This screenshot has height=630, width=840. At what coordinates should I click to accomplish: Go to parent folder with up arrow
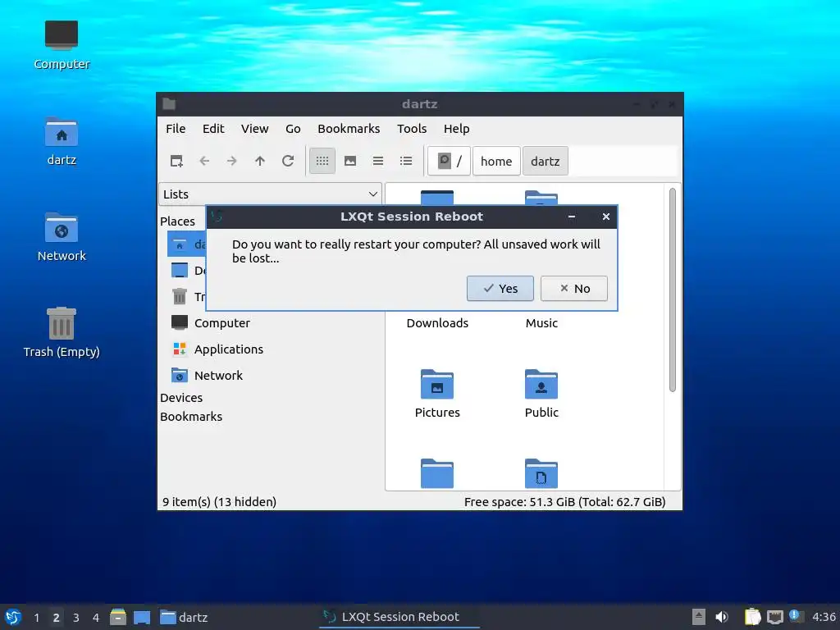tap(260, 161)
